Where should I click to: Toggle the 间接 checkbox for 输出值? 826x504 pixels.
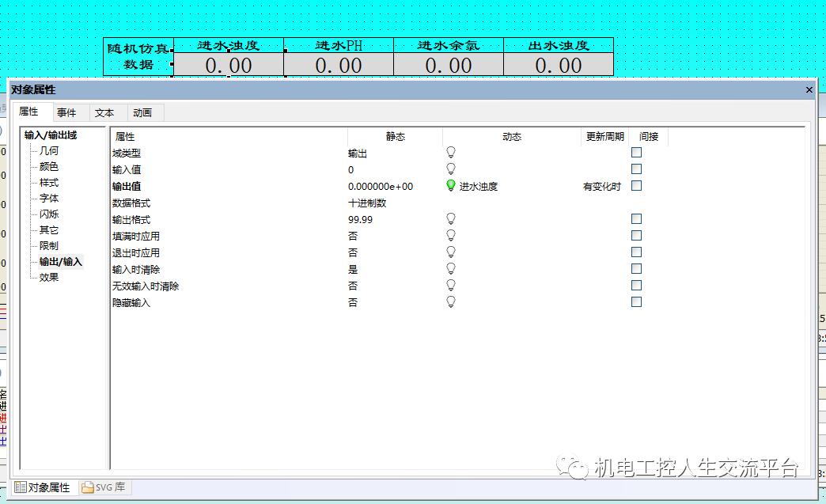(636, 186)
